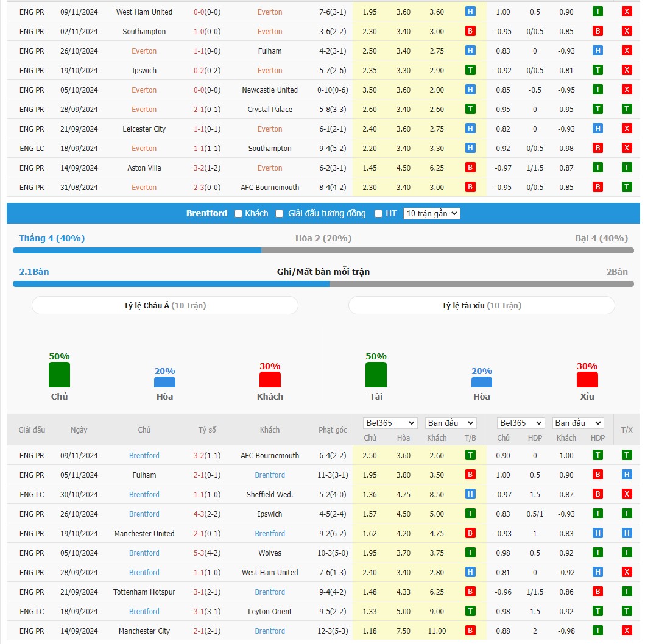Open the second Bet365 dropdown above HDP
The image size is (645, 644).
tap(520, 423)
